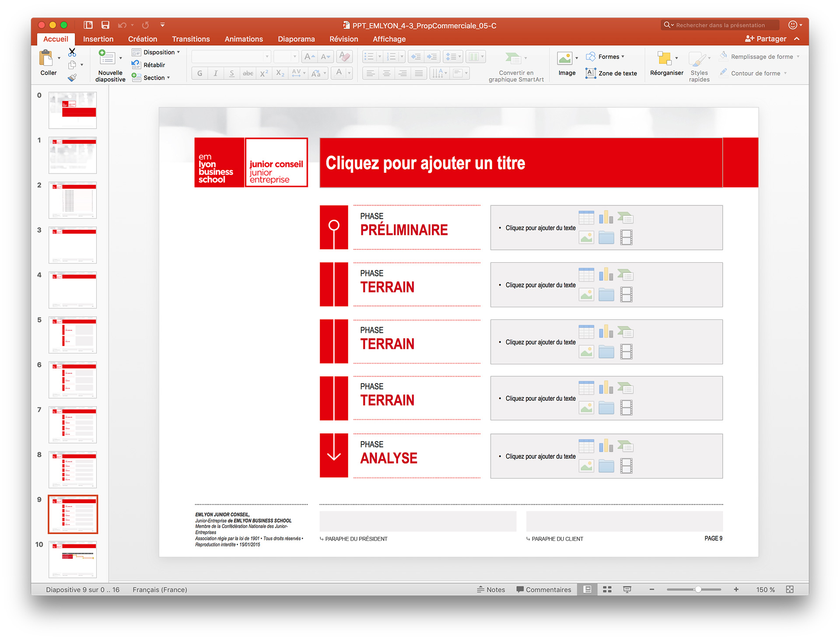Collapse the ribbon with chevron
840x640 pixels.
797,38
